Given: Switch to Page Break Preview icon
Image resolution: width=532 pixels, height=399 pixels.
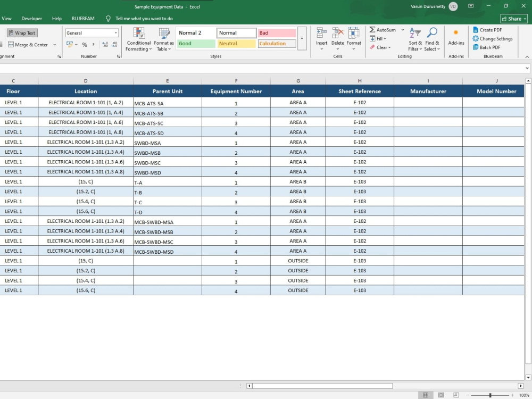Looking at the screenshot, I should click(x=456, y=395).
